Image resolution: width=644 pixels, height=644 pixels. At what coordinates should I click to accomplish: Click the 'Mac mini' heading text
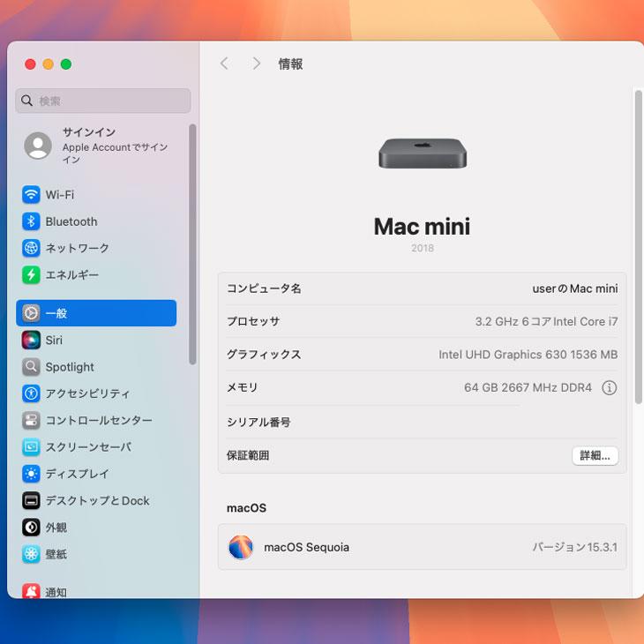click(x=422, y=227)
